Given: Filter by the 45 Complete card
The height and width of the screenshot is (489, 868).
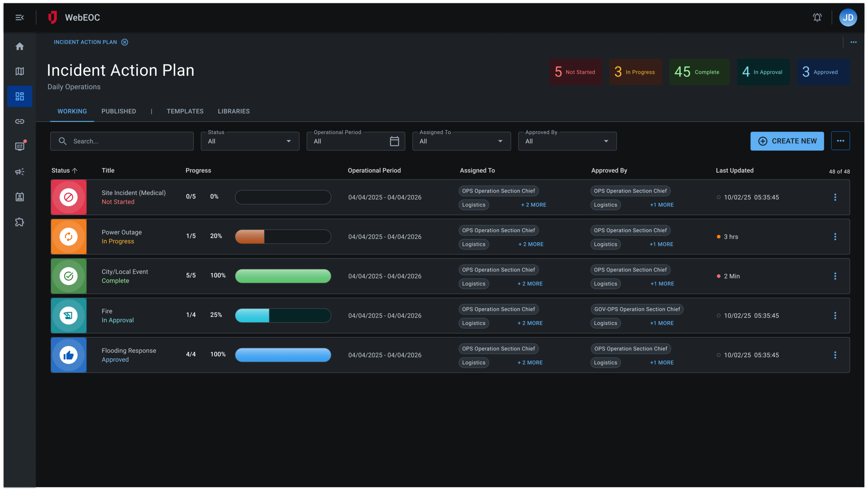Looking at the screenshot, I should (699, 72).
